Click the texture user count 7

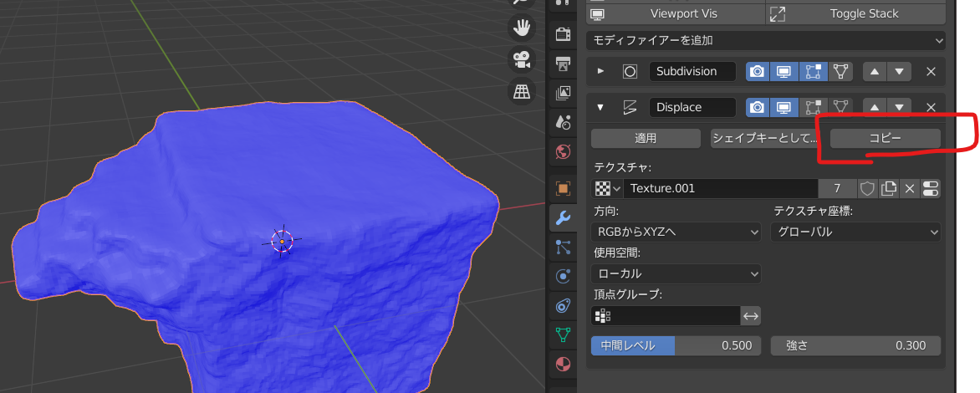pyautogui.click(x=836, y=188)
